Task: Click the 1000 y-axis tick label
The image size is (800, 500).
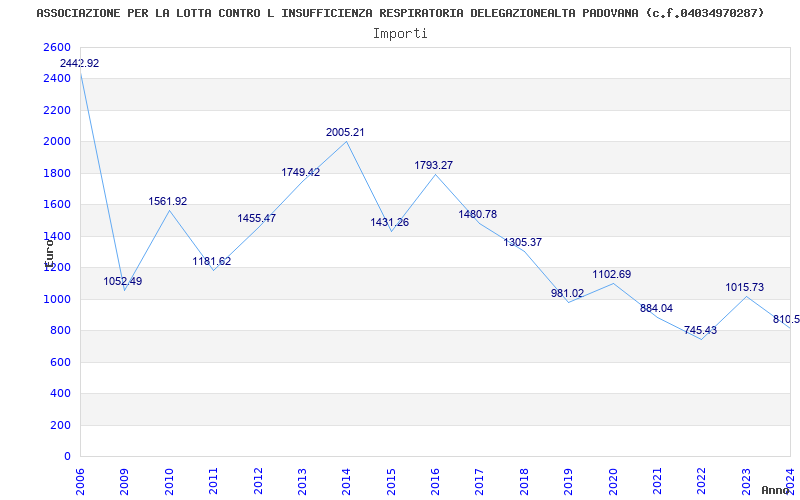Action: 58,299
